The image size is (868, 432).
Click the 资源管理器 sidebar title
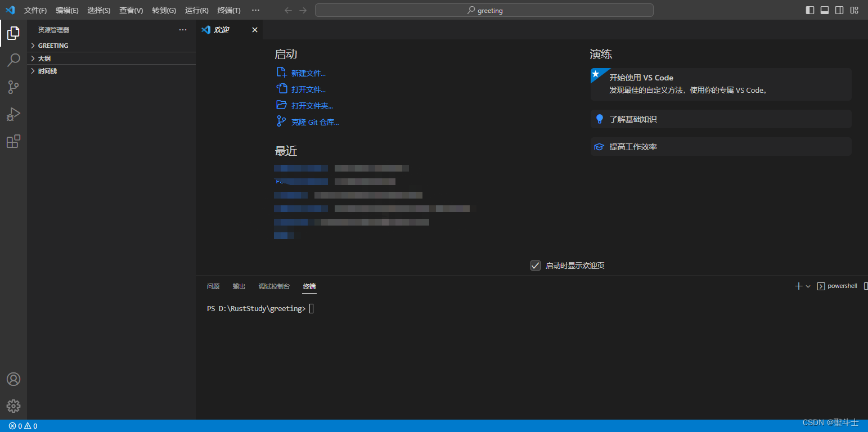tap(54, 30)
